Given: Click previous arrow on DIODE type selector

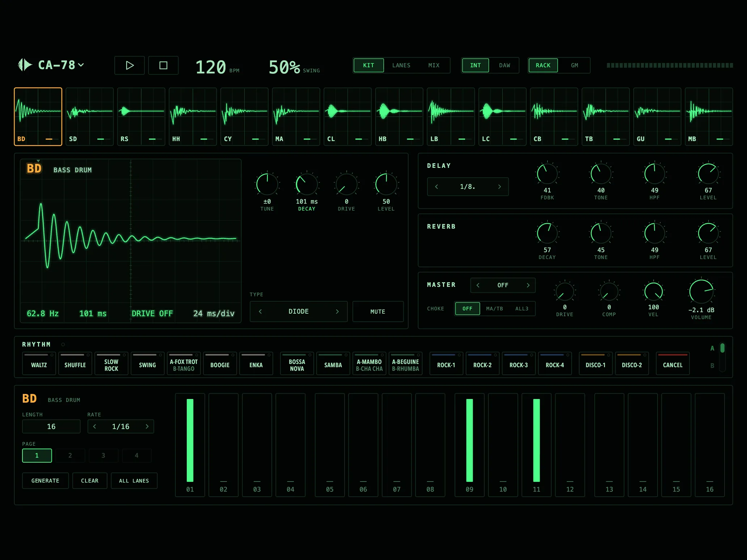Looking at the screenshot, I should 260,311.
